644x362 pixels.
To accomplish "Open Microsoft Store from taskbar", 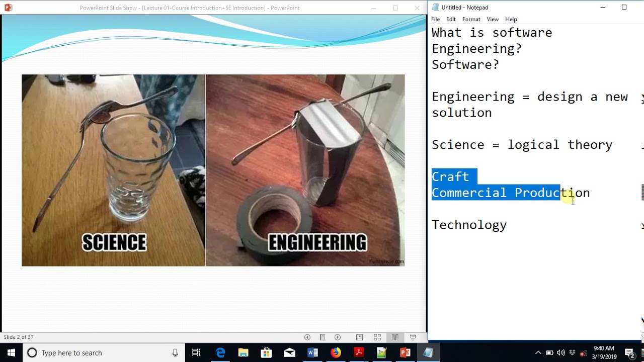I will click(266, 353).
